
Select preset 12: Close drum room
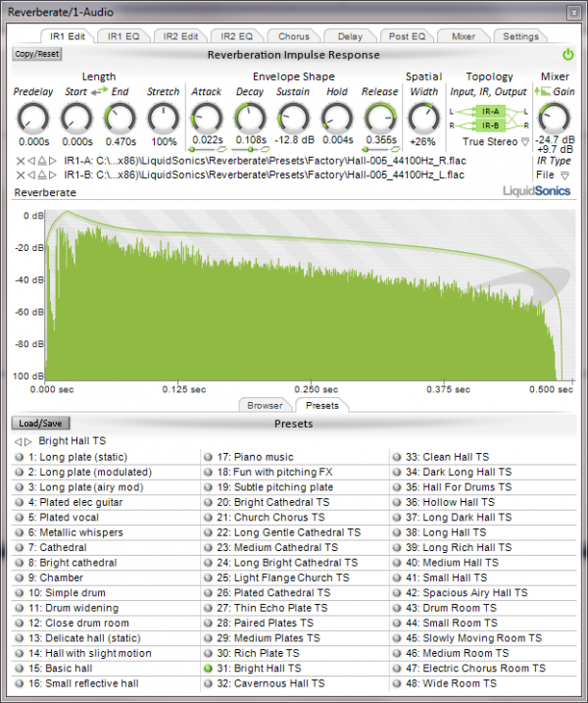(x=106, y=624)
